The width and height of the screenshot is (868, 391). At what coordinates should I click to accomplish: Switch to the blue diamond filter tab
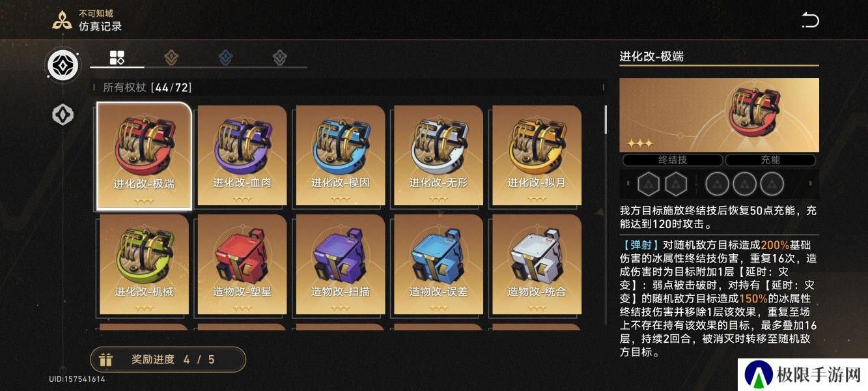[225, 57]
